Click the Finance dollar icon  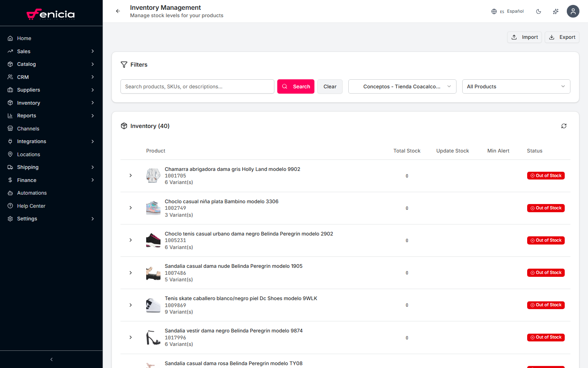point(10,180)
